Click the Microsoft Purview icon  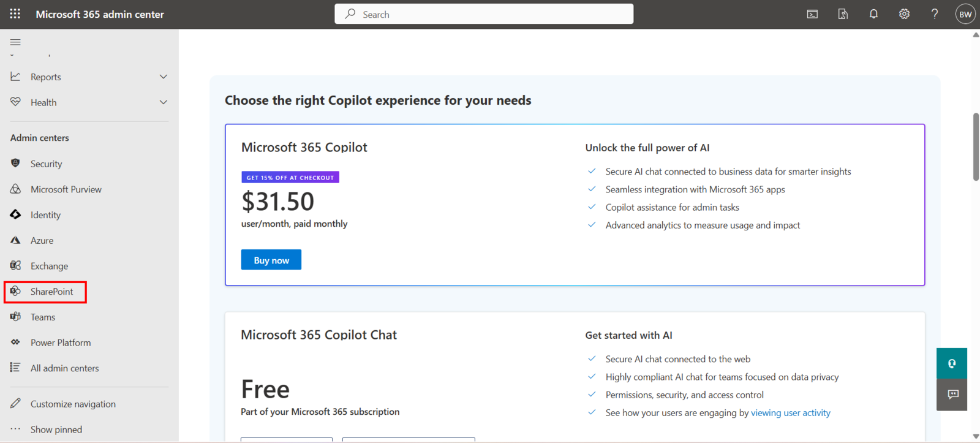click(15, 189)
